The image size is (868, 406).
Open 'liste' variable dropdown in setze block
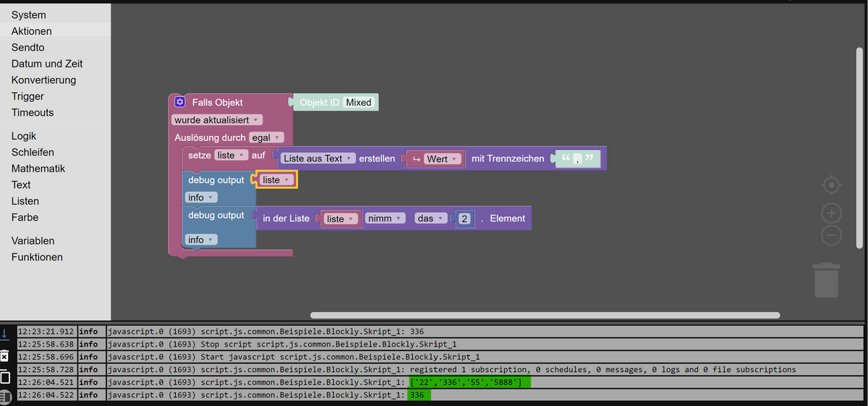tap(231, 155)
